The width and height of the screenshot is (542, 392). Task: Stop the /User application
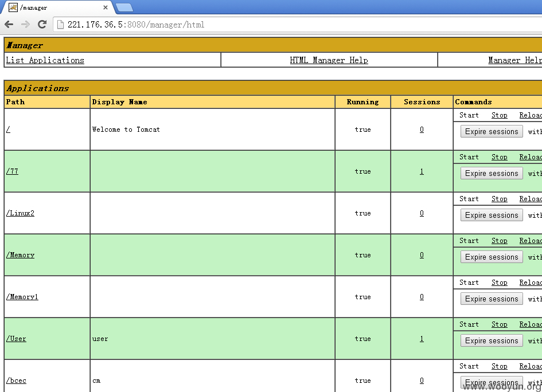[500, 324]
